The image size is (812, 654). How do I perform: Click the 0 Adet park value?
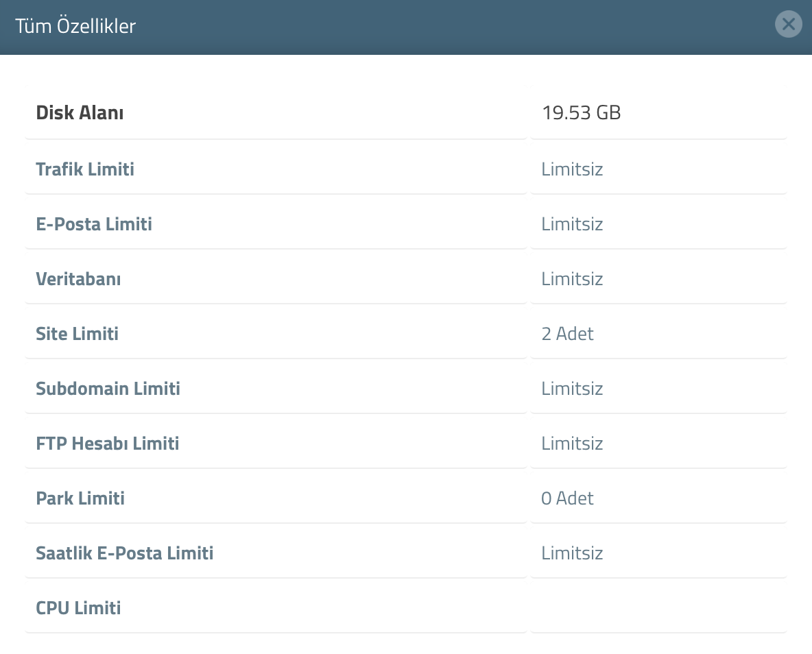click(568, 498)
